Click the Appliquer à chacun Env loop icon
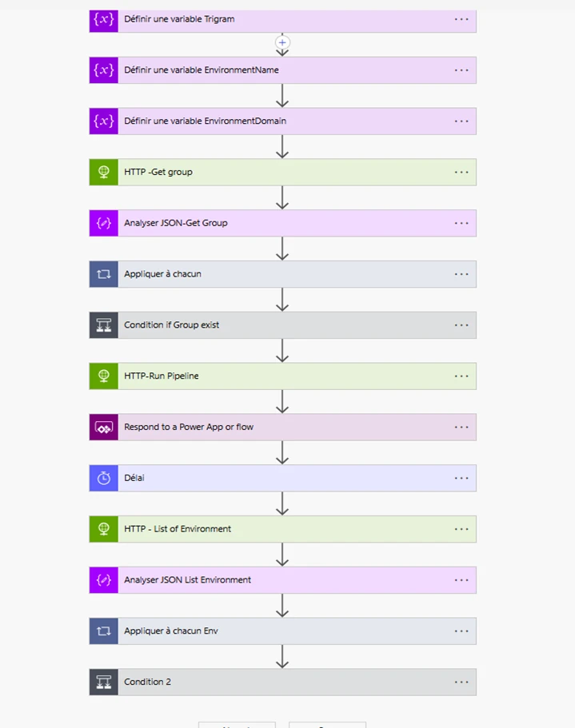 pos(104,631)
